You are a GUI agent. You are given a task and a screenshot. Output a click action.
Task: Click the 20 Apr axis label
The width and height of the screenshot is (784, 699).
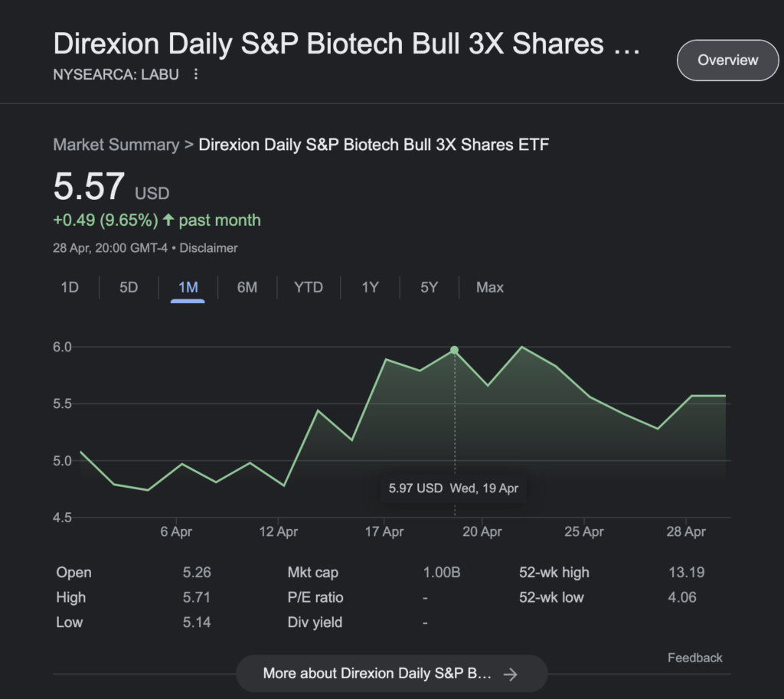pos(482,531)
